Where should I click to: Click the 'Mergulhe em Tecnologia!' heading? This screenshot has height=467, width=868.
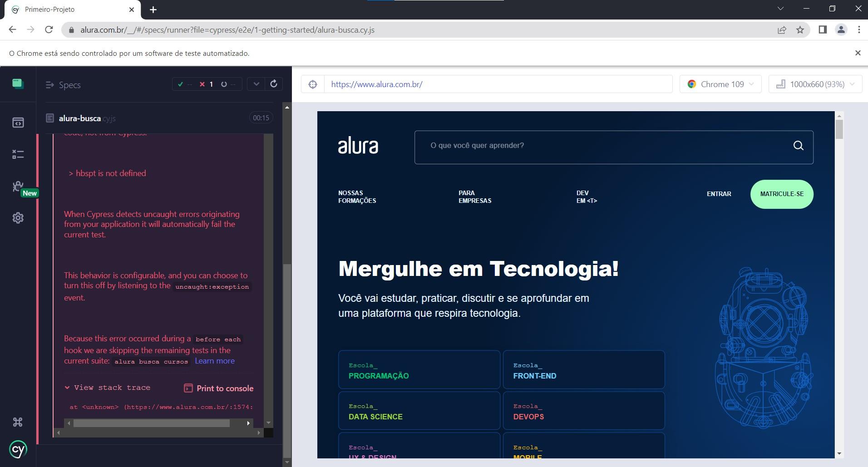(478, 269)
